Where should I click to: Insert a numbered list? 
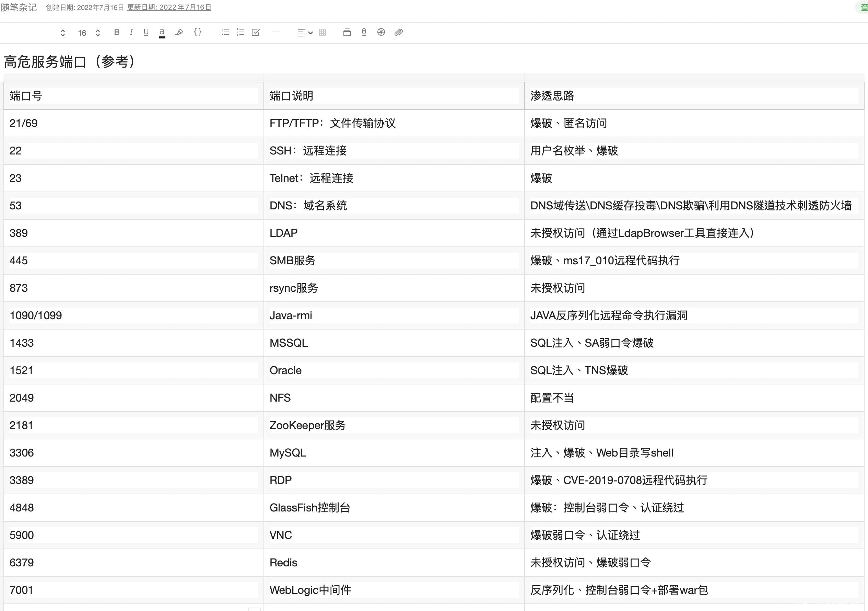click(x=241, y=32)
